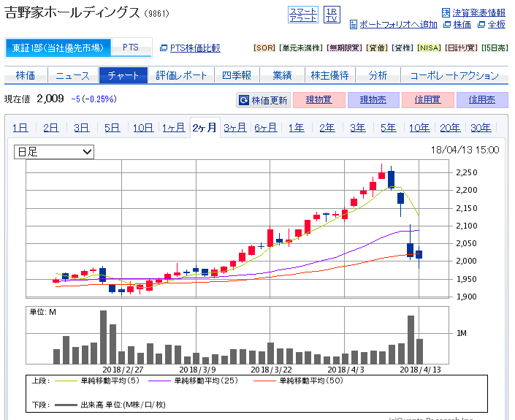The height and width of the screenshot is (420, 515).
Task: Click the [日計り買] label
Action: [461, 48]
